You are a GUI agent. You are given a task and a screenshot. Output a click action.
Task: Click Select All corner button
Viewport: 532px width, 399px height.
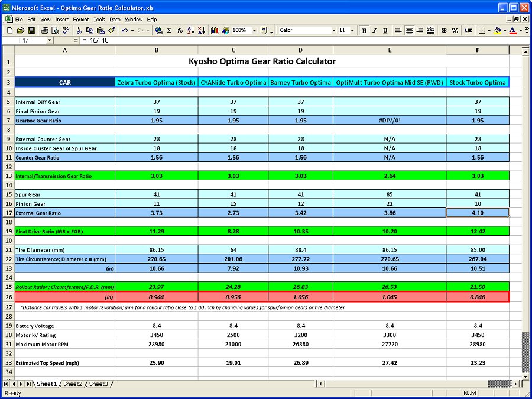[x=8, y=50]
